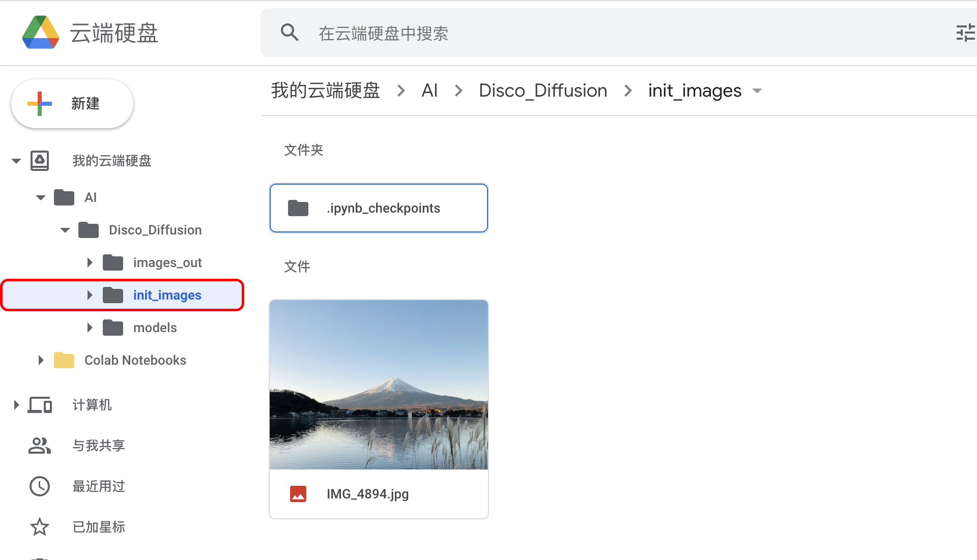The width and height of the screenshot is (977, 560).
Task: Expand the models folder arrow
Action: [90, 328]
